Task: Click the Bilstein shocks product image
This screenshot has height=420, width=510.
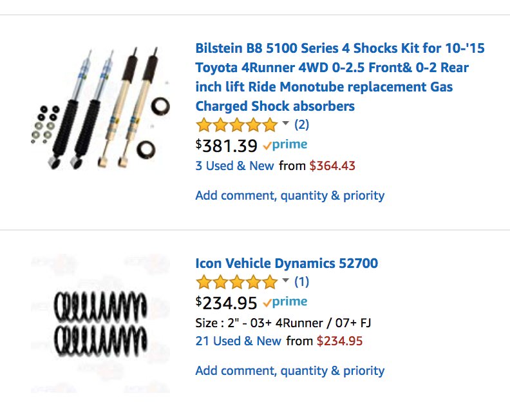Action: click(x=100, y=108)
